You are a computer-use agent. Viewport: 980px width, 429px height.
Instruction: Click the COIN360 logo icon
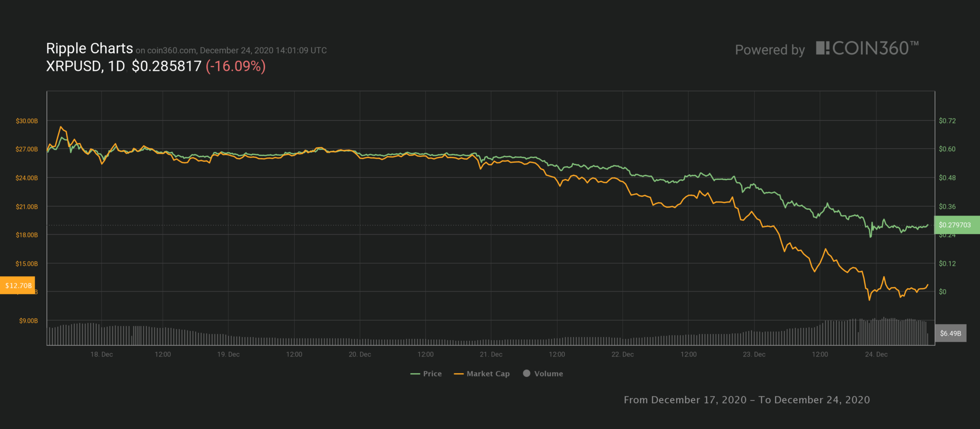(823, 48)
